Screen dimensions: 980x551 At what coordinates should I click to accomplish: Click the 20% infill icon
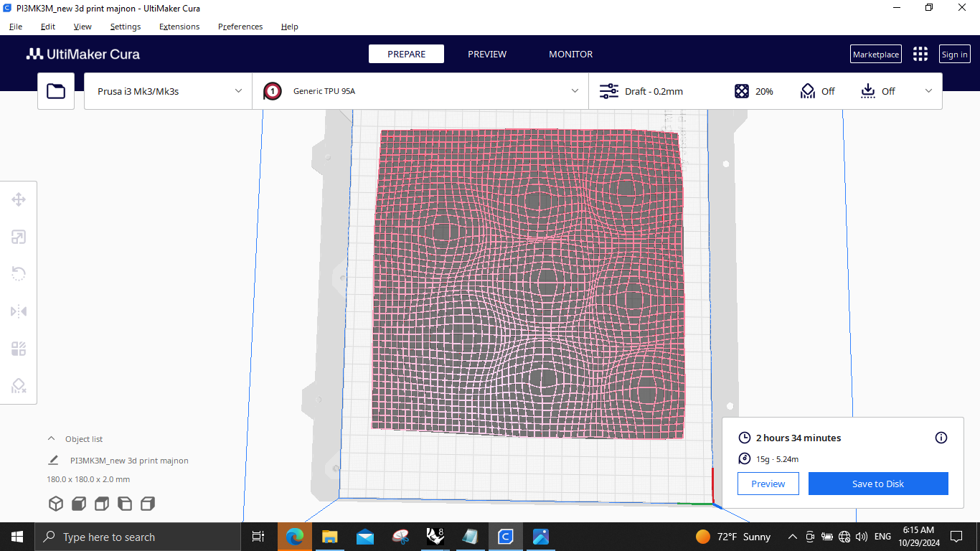point(742,91)
